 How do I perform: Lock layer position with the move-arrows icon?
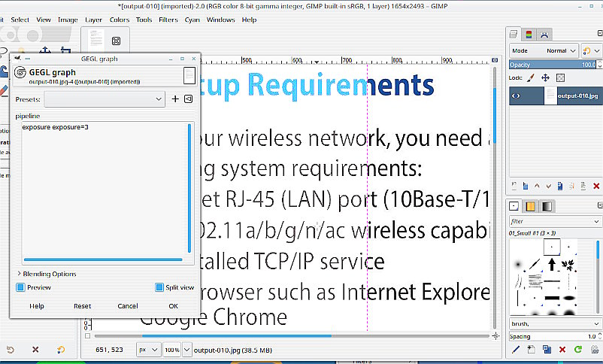[x=545, y=77]
